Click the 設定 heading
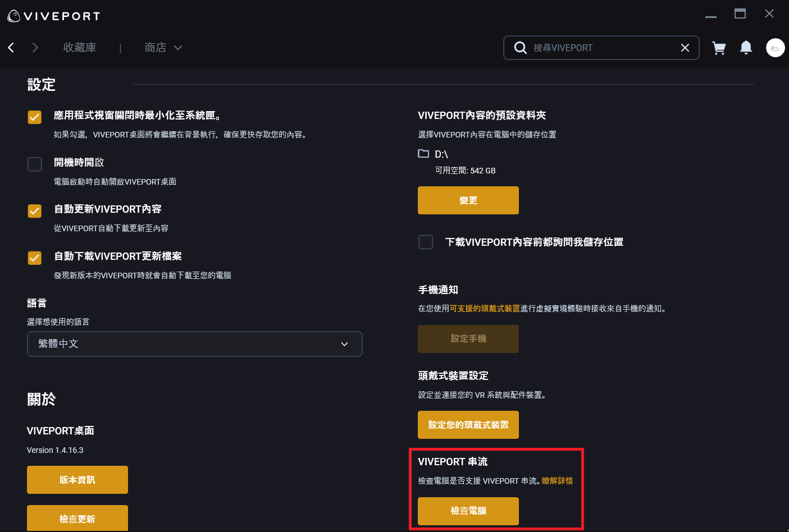 [42, 85]
